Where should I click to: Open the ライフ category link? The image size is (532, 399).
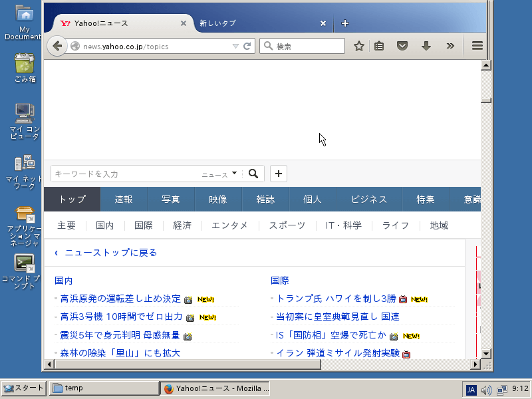pos(396,225)
